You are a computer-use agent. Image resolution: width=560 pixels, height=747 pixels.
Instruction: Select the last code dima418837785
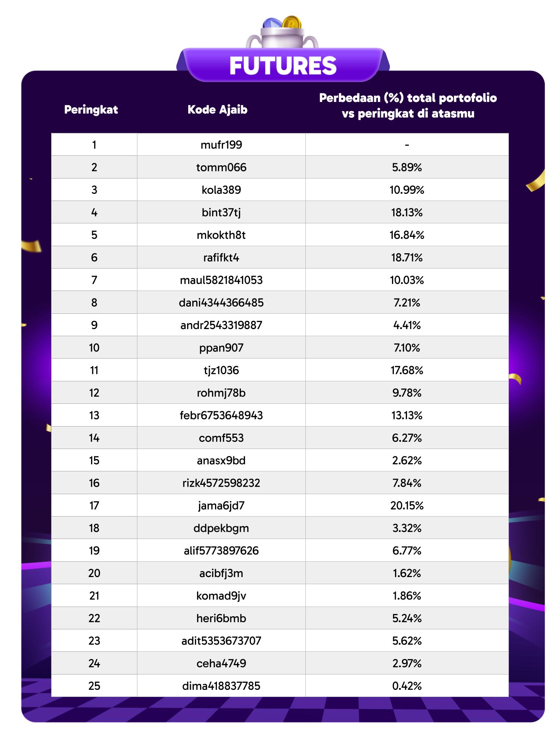pyautogui.click(x=221, y=686)
